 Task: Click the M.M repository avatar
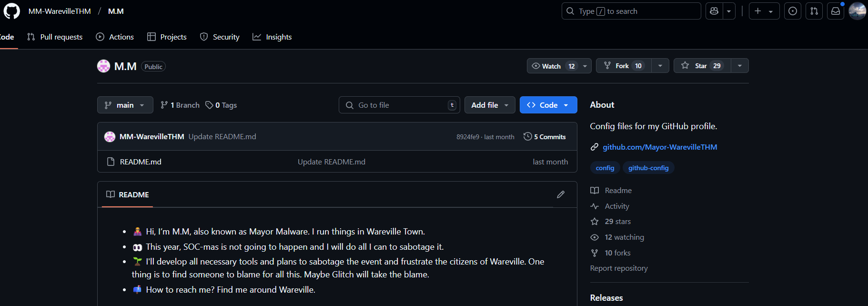pyautogui.click(x=103, y=66)
